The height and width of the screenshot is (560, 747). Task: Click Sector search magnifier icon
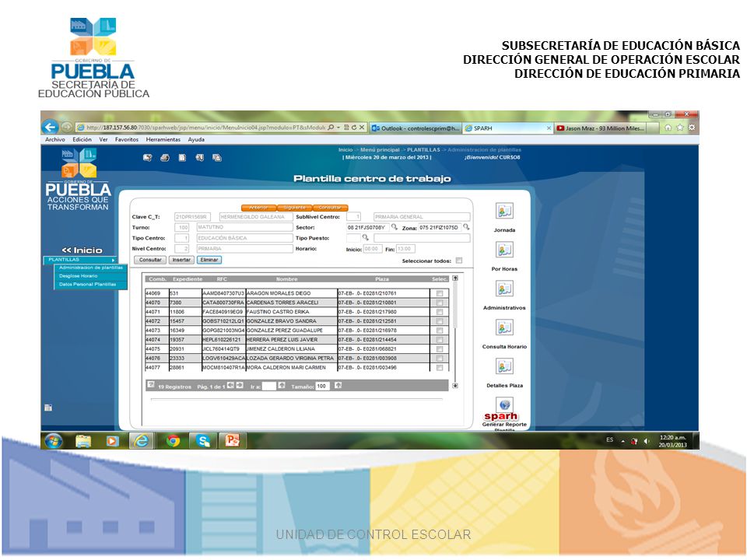click(394, 227)
